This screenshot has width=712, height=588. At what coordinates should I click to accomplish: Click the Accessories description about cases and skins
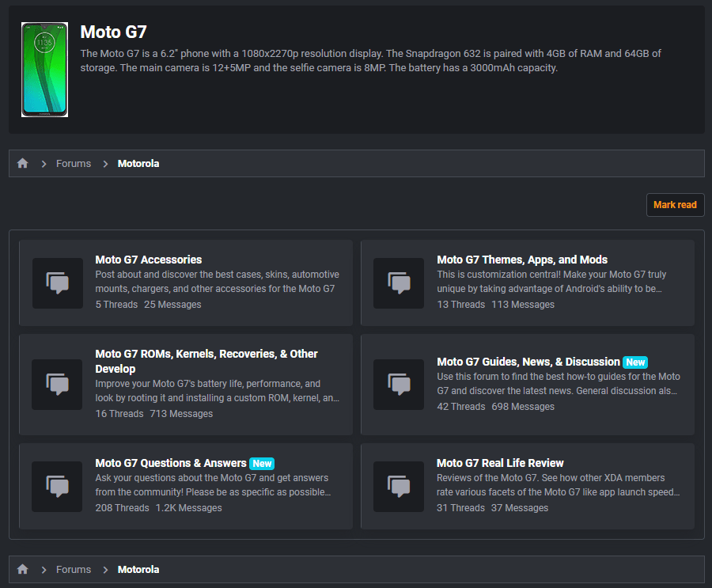[218, 281]
